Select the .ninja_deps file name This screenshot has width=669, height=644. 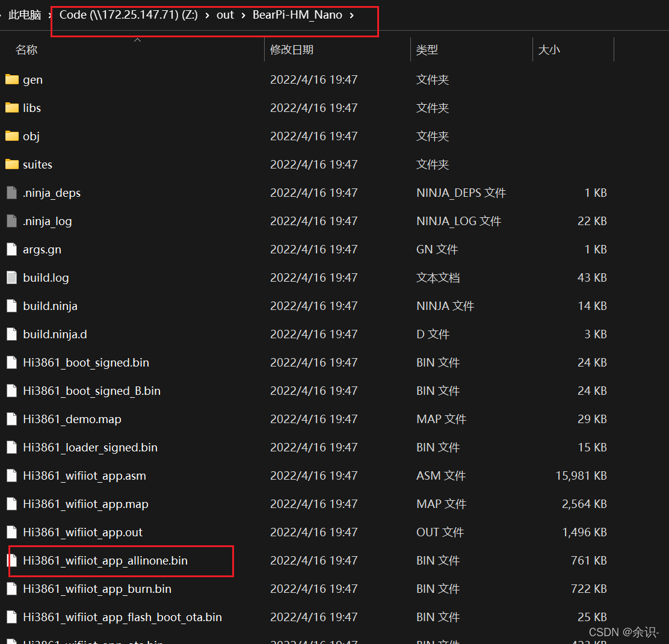coord(52,193)
